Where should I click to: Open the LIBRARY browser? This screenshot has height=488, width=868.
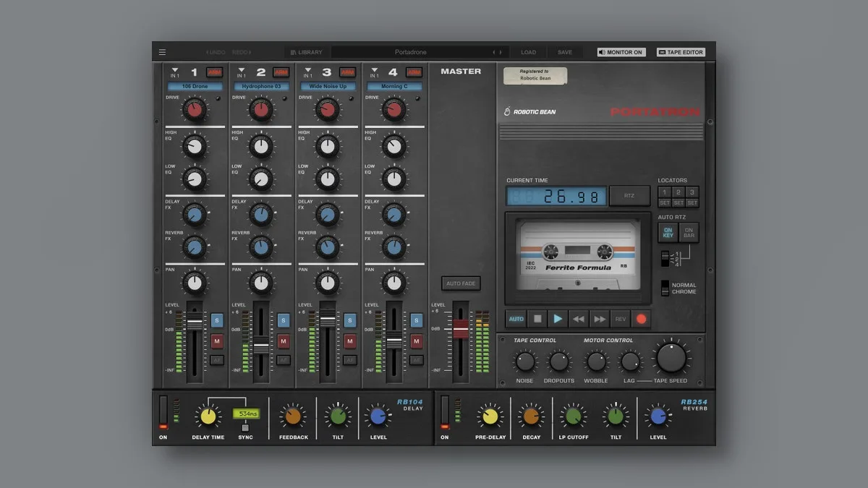(x=306, y=52)
